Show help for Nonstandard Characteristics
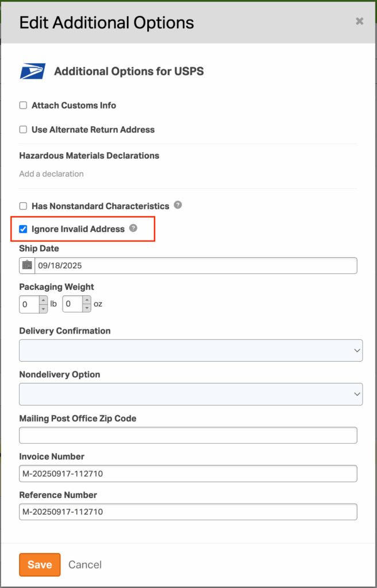Viewport: 377px width, 588px height. [x=178, y=205]
